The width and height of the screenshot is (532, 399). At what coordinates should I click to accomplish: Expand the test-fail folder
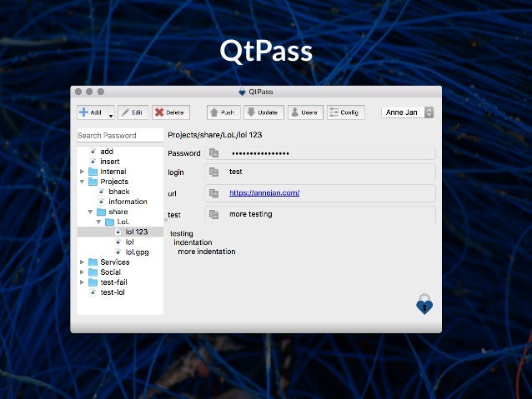[x=82, y=282]
